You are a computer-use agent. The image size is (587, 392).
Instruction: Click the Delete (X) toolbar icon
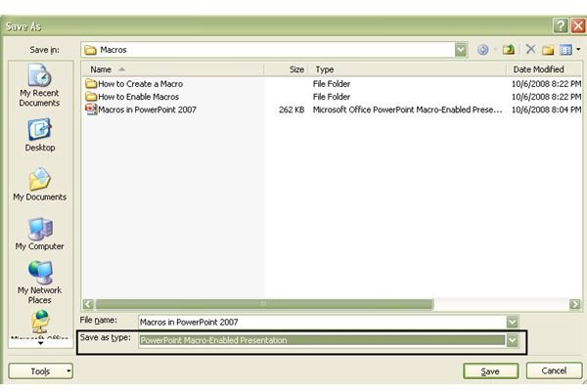[530, 49]
